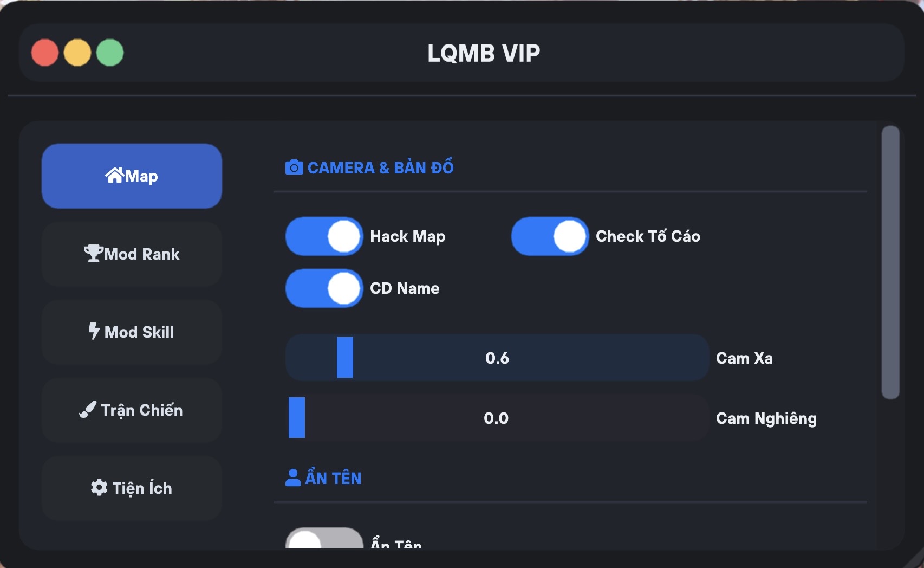Click the Cam Xa slider track
The height and width of the screenshot is (568, 924).
tap(497, 358)
